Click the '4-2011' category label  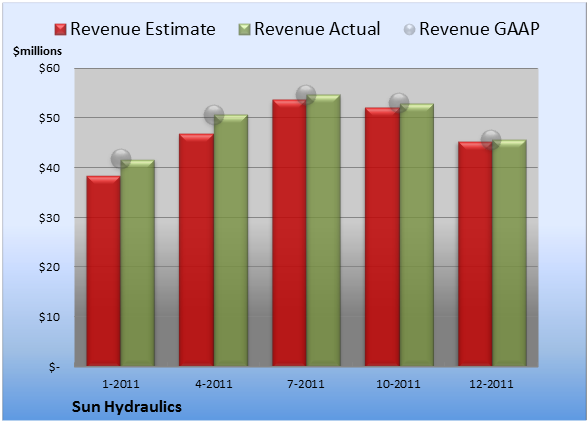[x=214, y=384]
